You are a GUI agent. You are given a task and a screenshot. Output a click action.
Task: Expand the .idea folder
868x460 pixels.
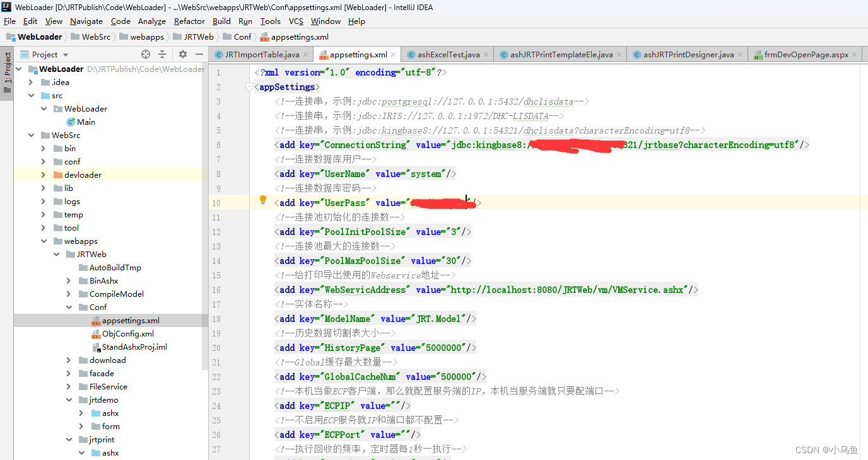click(x=31, y=82)
